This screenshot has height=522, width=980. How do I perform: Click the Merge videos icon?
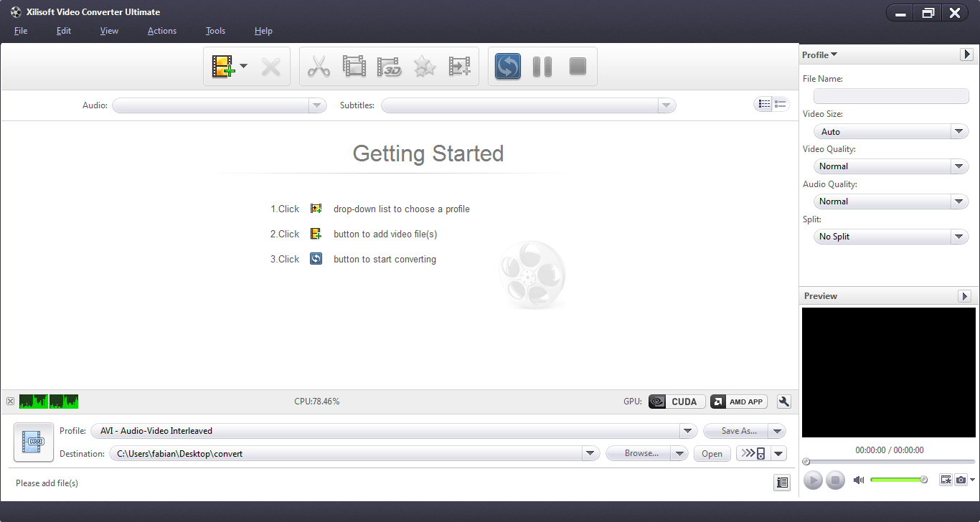pos(459,66)
